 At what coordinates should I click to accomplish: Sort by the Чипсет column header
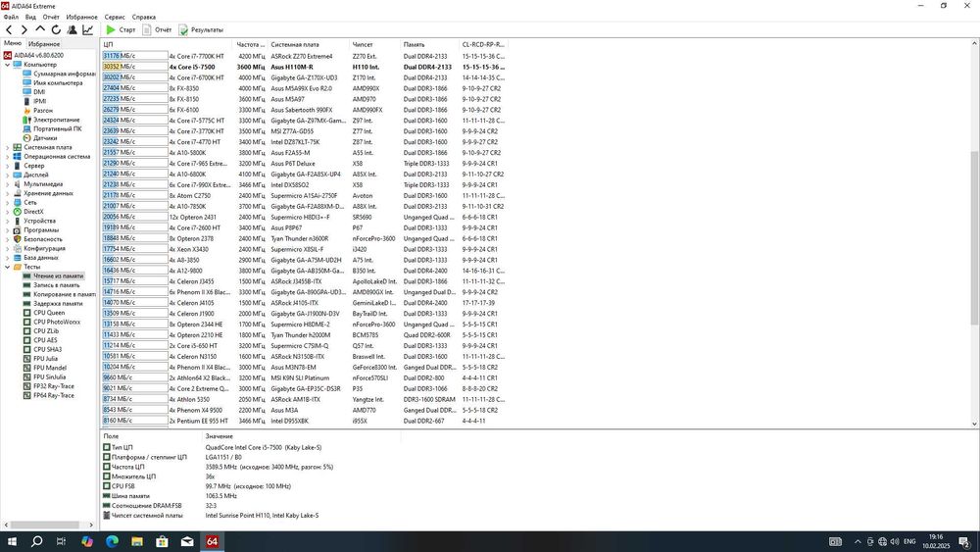[x=374, y=44]
